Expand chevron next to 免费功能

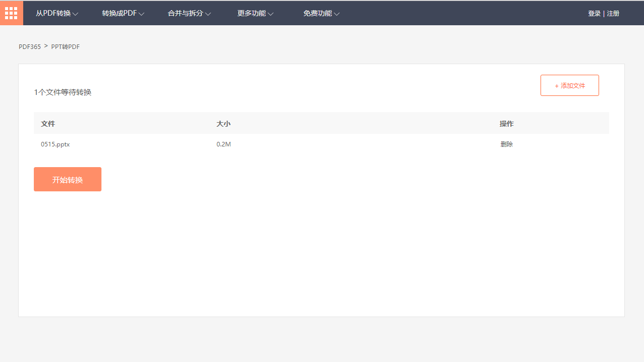tap(337, 14)
